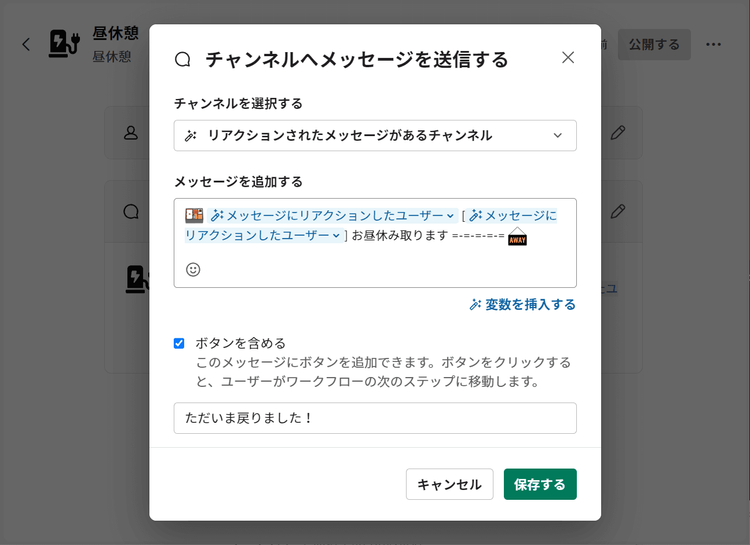Uncheck the ボタンを含める checkbox
Screen dimensions: 750x545
pyautogui.click(x=179, y=343)
